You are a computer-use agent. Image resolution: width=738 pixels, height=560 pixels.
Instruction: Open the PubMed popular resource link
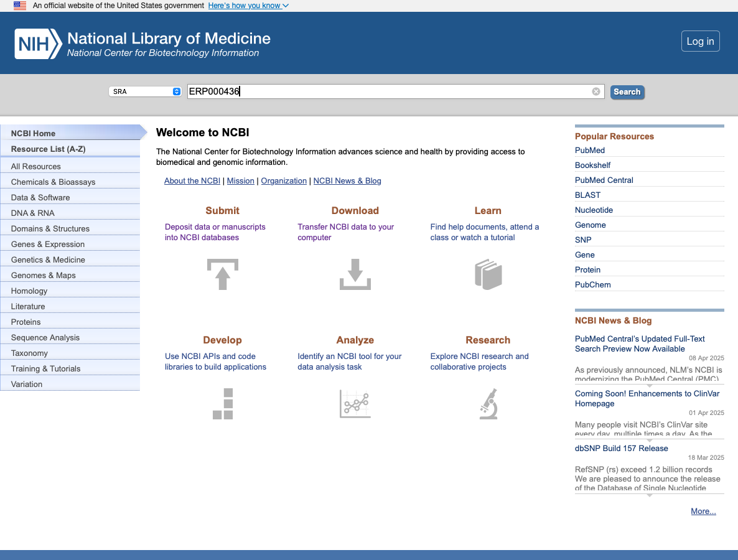590,150
